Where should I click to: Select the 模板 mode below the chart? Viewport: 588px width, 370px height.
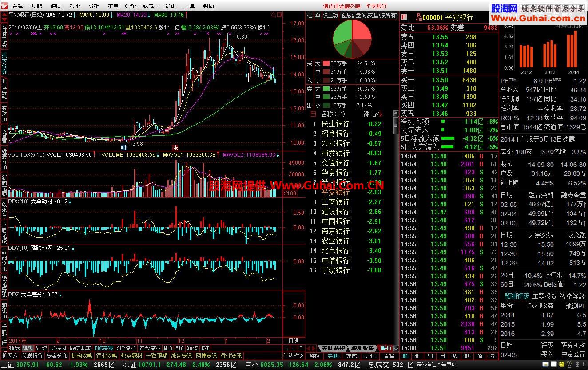[28, 348]
